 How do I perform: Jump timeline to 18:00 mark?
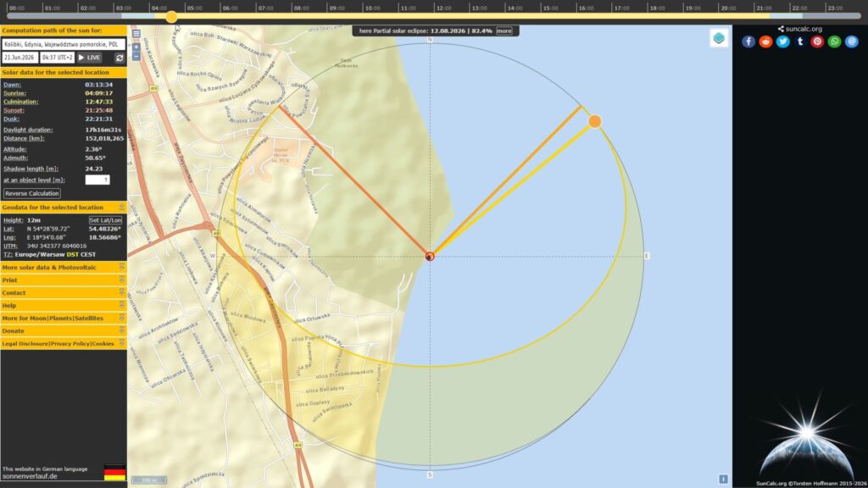coord(657,8)
